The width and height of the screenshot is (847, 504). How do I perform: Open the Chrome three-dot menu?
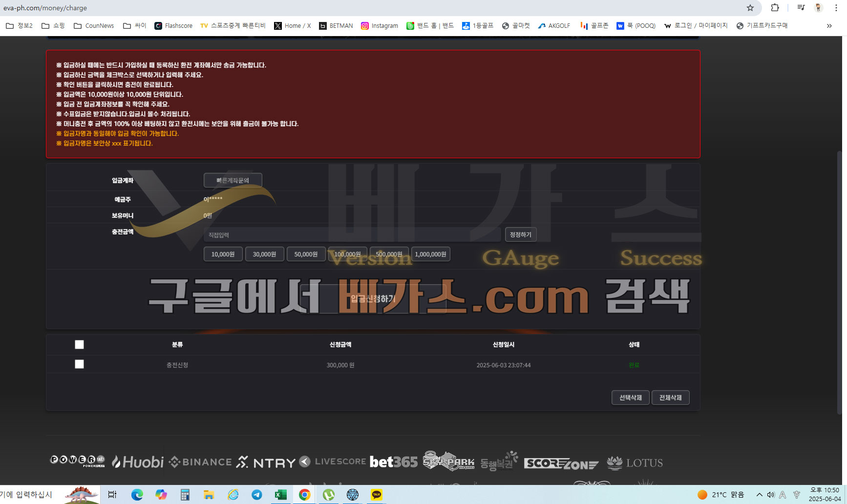click(x=836, y=8)
